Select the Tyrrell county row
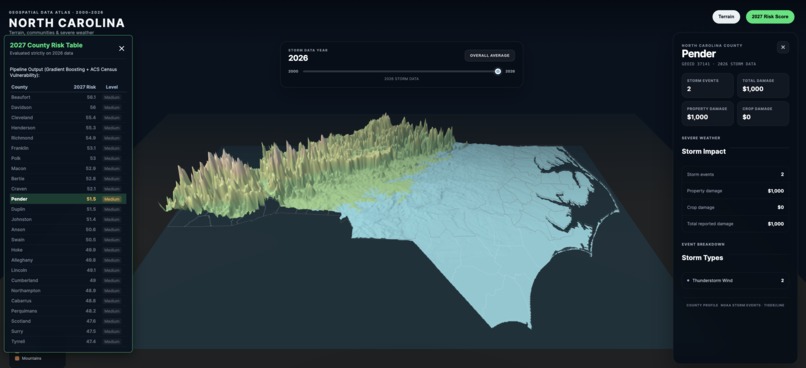This screenshot has width=806, height=368. click(68, 341)
